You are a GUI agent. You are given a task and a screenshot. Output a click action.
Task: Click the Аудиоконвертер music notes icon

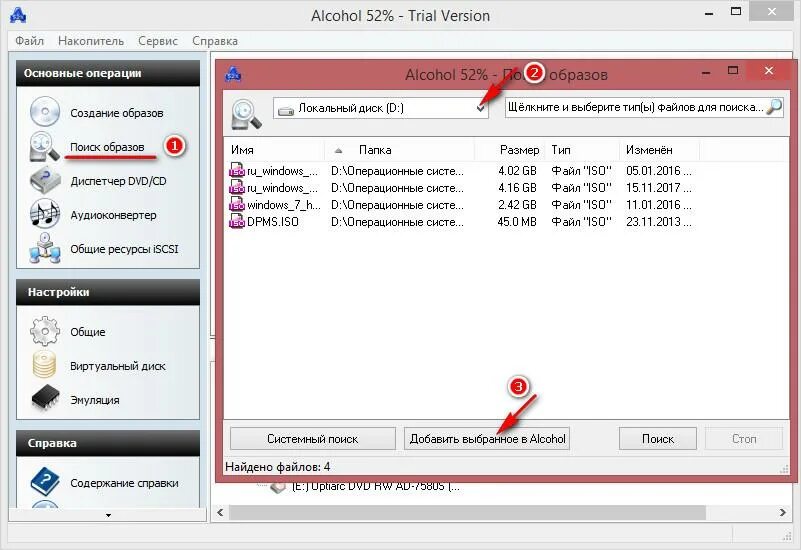(45, 214)
